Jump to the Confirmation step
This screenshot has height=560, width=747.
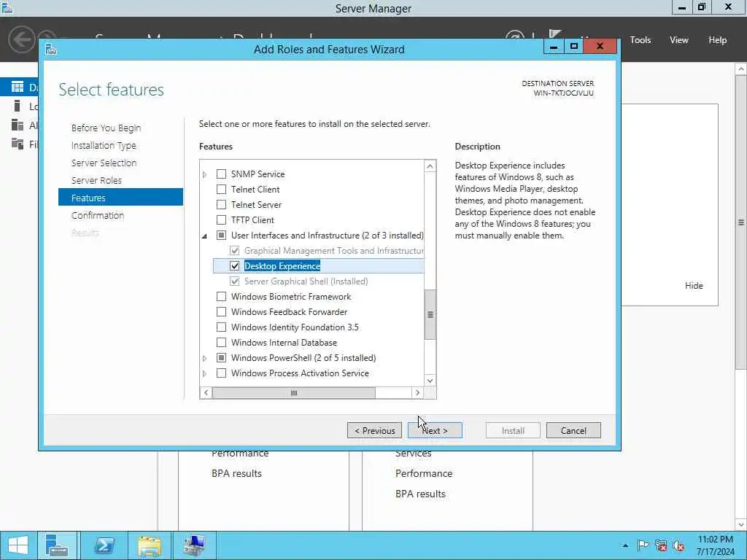click(98, 215)
